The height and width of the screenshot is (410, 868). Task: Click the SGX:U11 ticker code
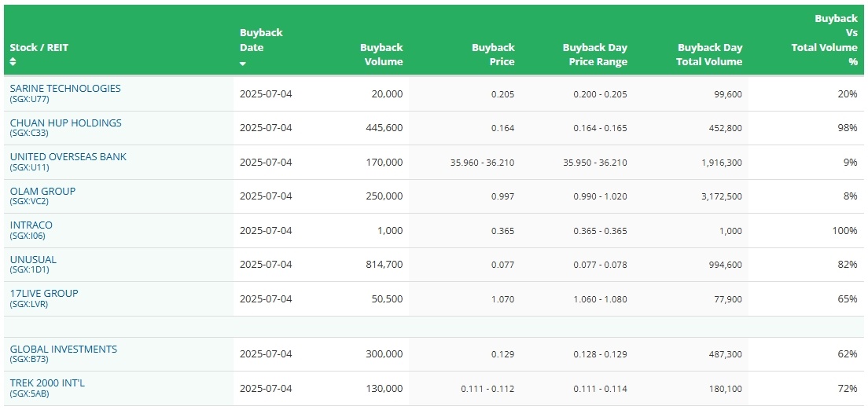click(x=29, y=167)
